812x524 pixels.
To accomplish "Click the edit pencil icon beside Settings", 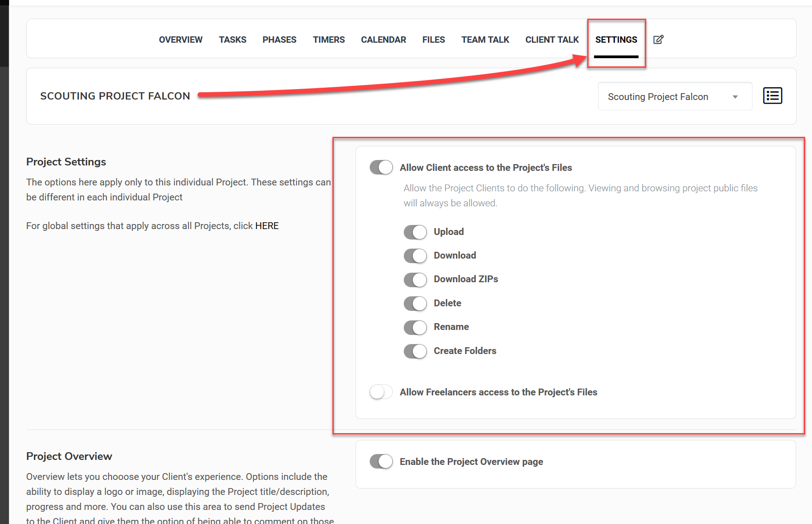I will tap(658, 40).
